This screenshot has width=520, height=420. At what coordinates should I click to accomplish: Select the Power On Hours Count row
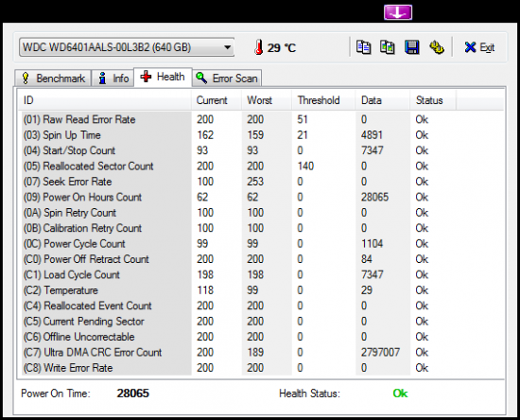pos(262,197)
